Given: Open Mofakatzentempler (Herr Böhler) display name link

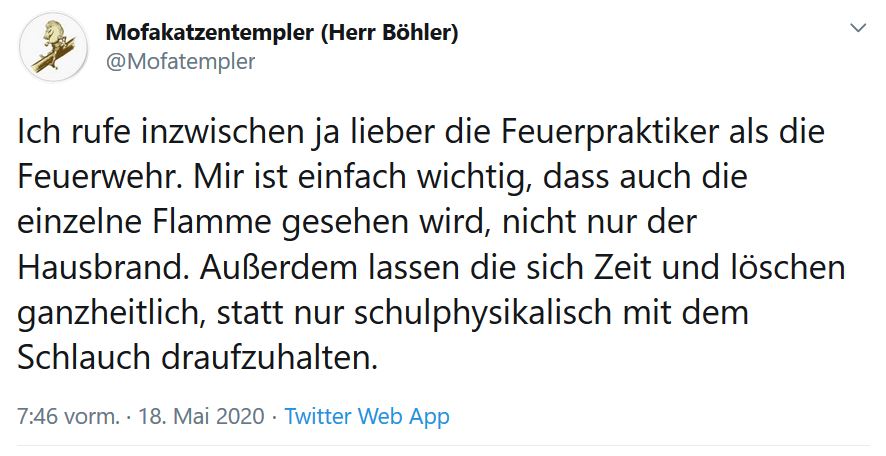Looking at the screenshot, I should 282,32.
